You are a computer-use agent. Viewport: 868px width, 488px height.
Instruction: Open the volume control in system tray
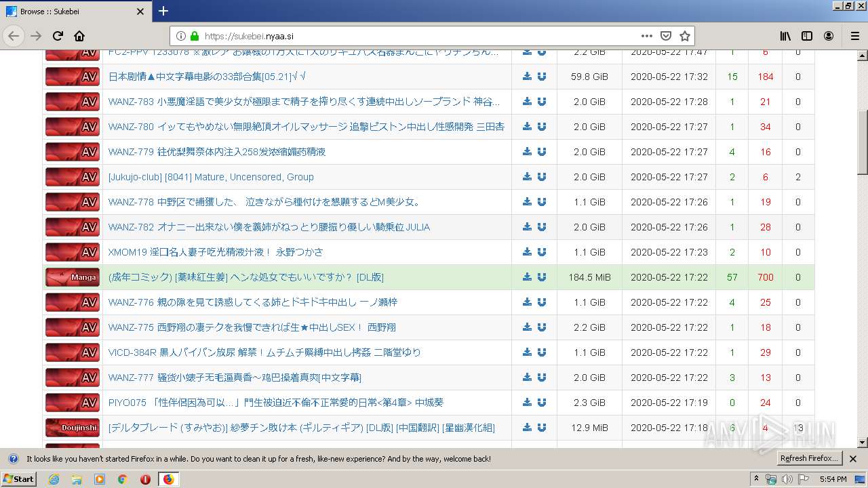click(x=787, y=479)
